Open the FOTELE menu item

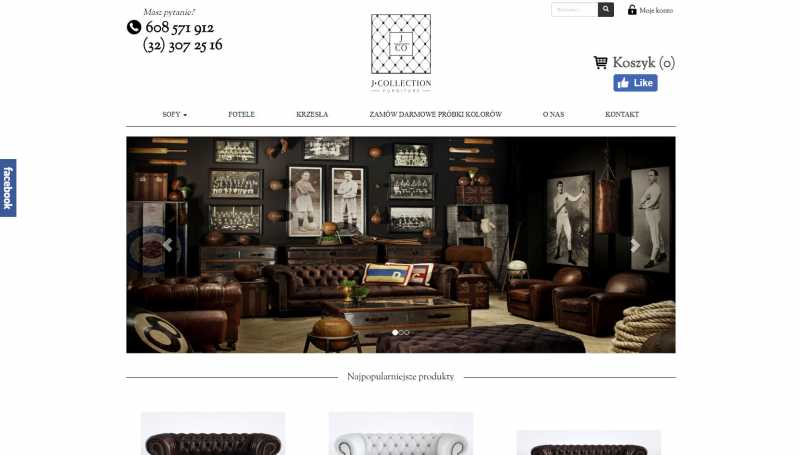pyautogui.click(x=241, y=114)
